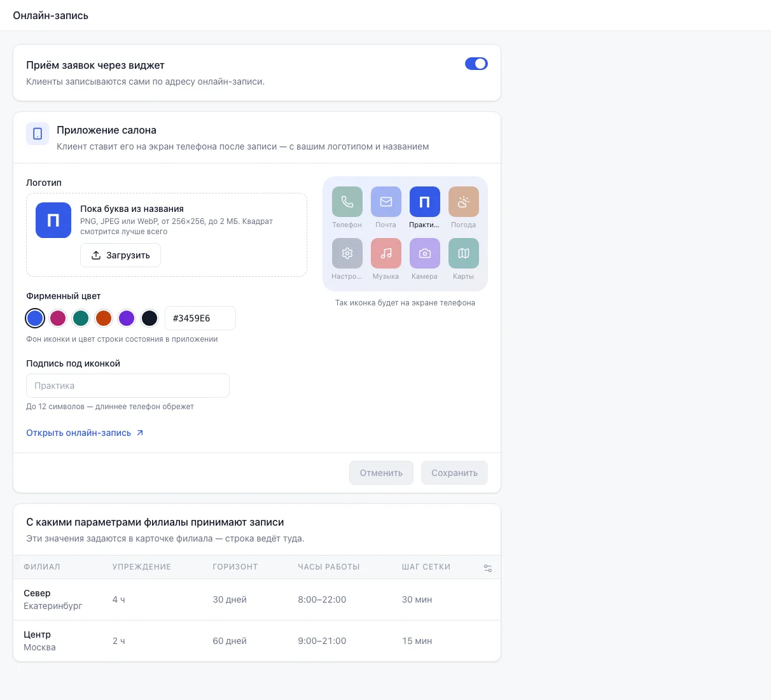Click the Камера camera icon in preview
The width and height of the screenshot is (771, 700).
tap(425, 253)
